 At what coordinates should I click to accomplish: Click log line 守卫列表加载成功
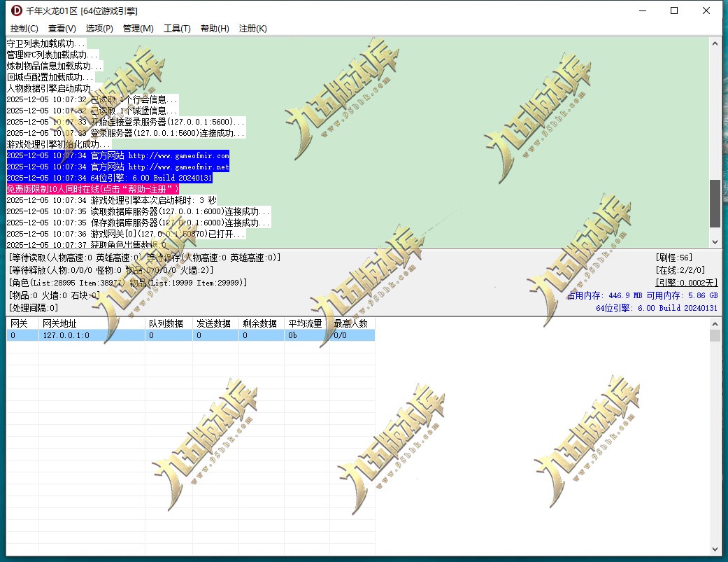click(x=46, y=43)
